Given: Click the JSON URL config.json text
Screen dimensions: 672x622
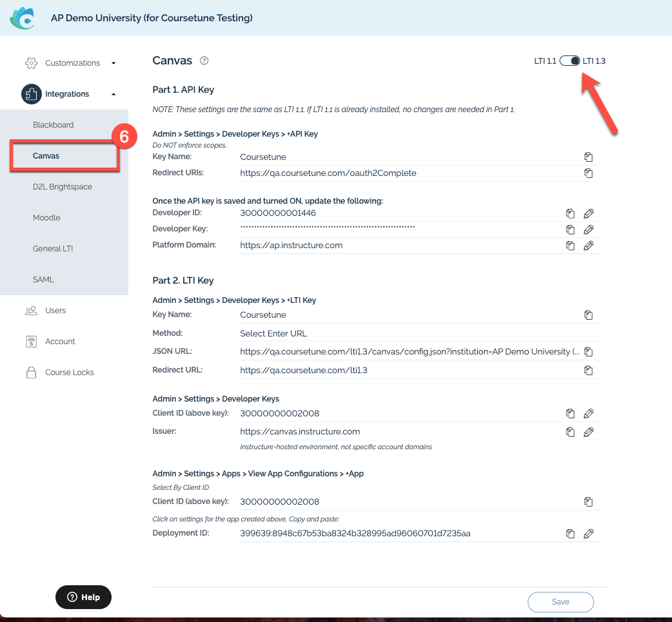Looking at the screenshot, I should pyautogui.click(x=410, y=352).
